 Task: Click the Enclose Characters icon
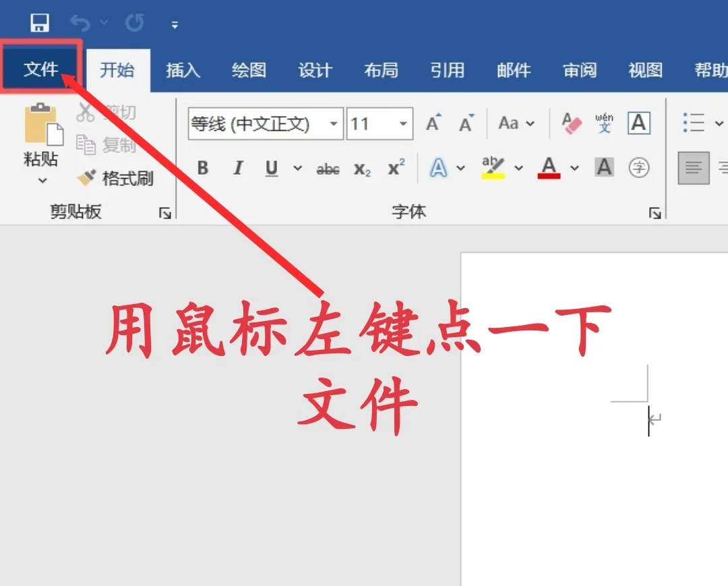click(639, 168)
